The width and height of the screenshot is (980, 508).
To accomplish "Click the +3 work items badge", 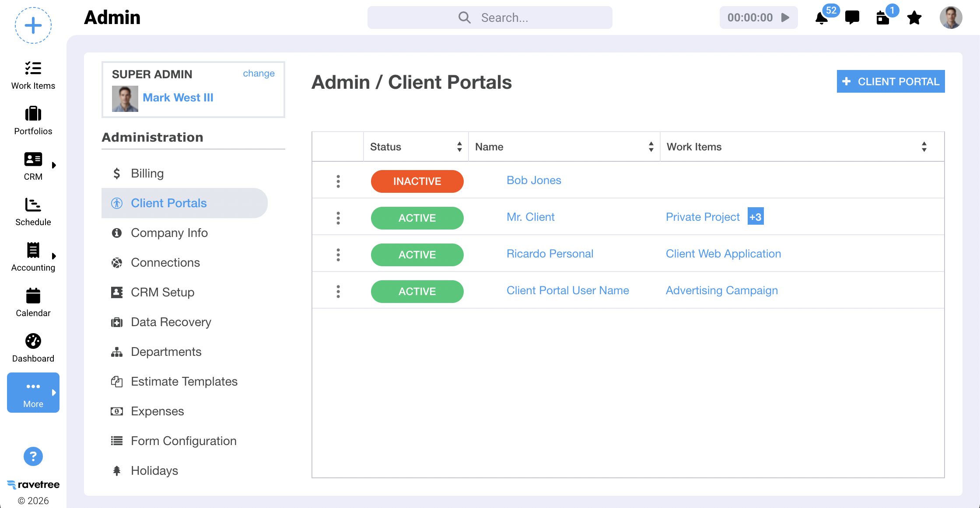I will [x=755, y=217].
